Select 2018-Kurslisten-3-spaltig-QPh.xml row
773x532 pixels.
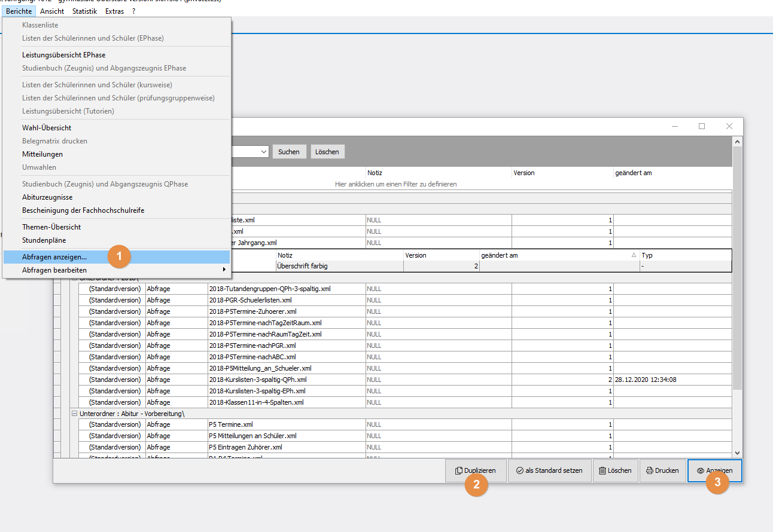point(404,380)
